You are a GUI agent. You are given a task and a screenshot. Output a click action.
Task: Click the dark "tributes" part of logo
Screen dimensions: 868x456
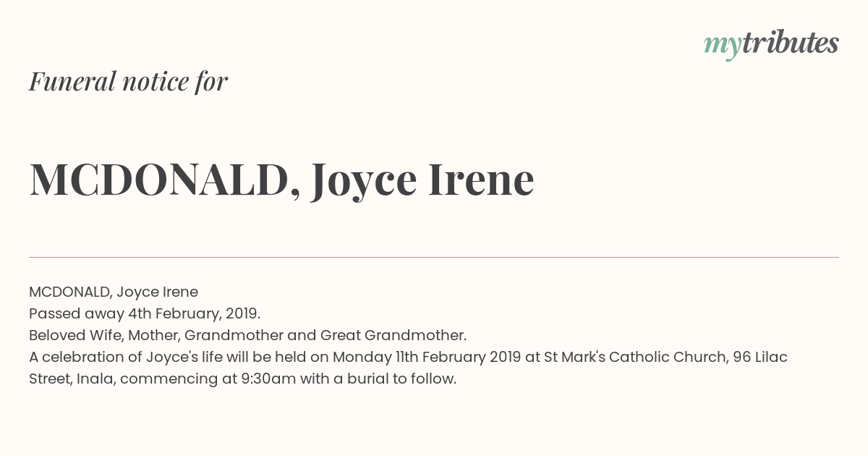(x=790, y=43)
